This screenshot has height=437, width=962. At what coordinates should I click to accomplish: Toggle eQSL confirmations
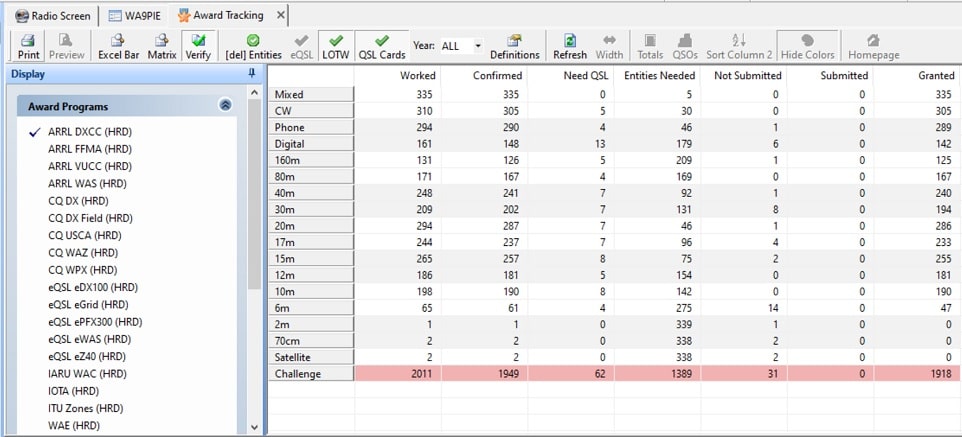tap(301, 47)
